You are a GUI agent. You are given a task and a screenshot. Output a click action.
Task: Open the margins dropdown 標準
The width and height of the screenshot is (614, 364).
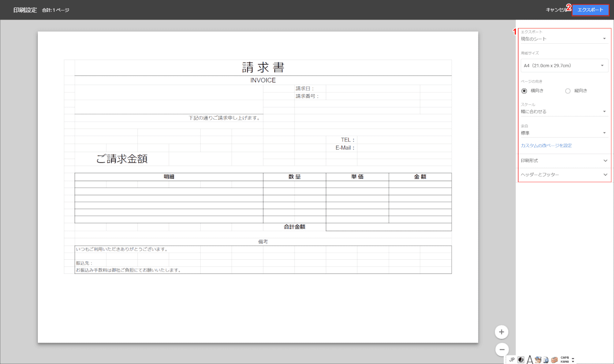point(564,133)
